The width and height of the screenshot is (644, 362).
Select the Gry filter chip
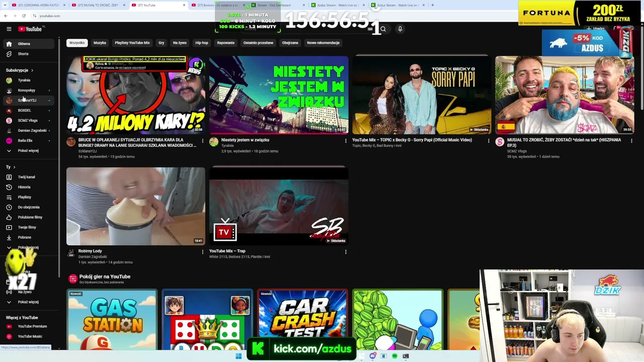(162, 43)
